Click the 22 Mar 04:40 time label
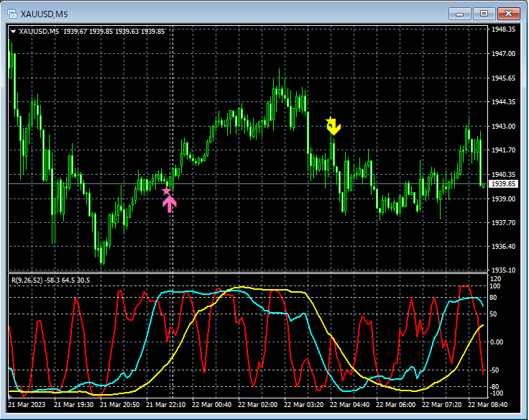The image size is (529, 420). point(349,404)
